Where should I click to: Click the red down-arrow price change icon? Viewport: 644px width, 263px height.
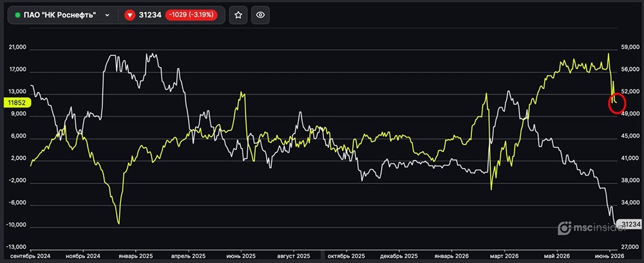[x=130, y=15]
